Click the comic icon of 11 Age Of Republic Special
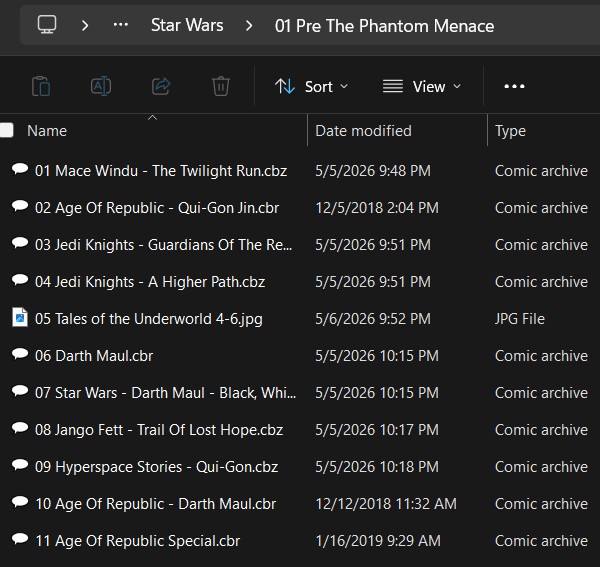Screen dimensions: 600x567 pyautogui.click(x=20, y=539)
